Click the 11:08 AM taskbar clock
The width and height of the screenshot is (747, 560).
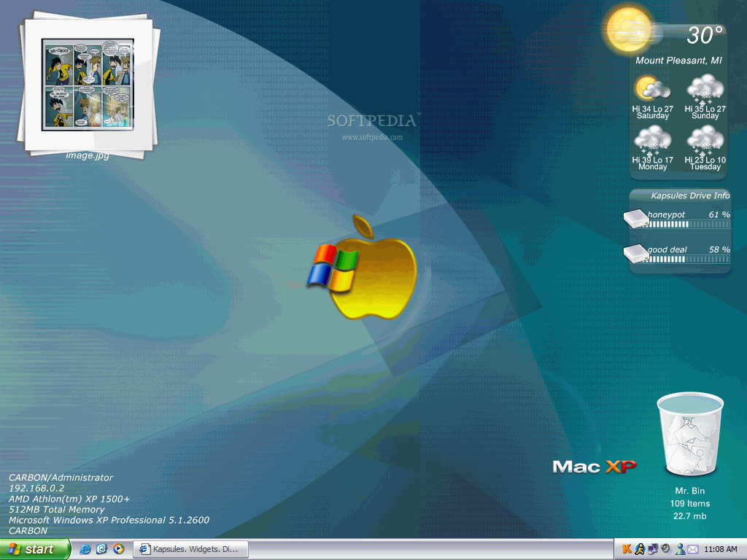tap(720, 550)
